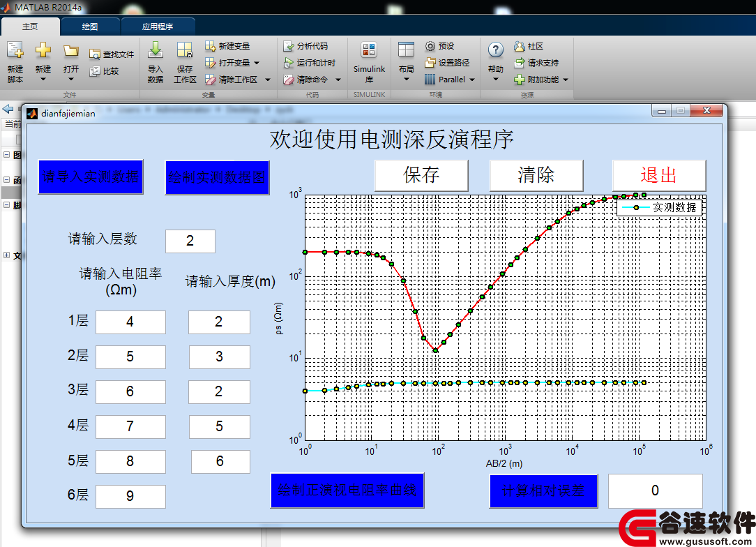
Task: Click the Compare (比较) tool
Action: coord(104,71)
